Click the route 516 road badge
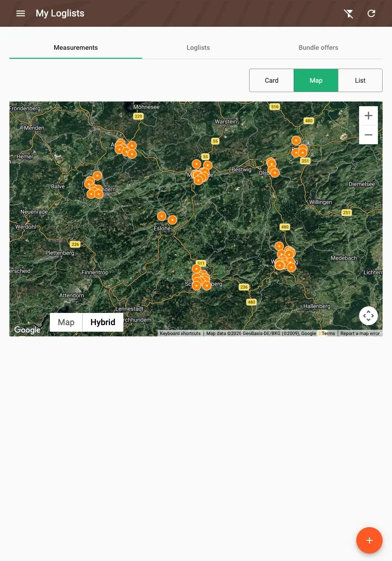The height and width of the screenshot is (561, 392). 274,107
